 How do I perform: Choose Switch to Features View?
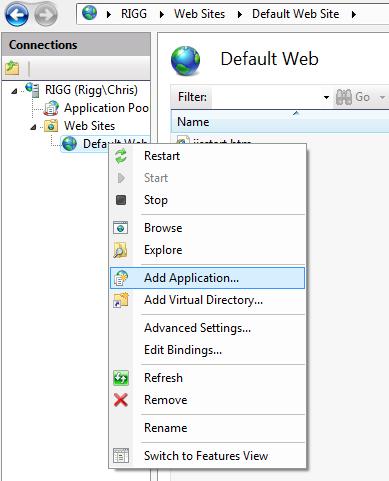(207, 456)
